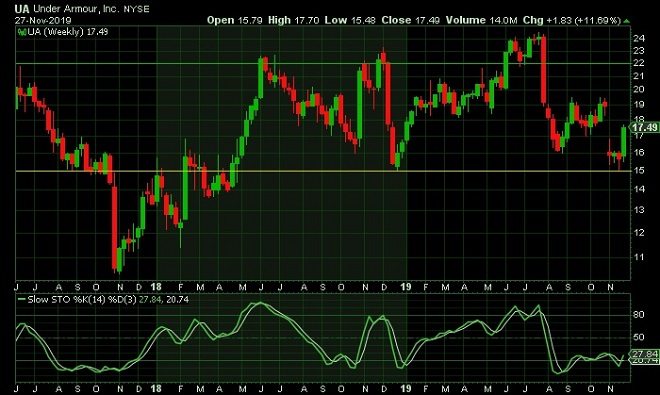The image size is (660, 395).
Task: Click the 13 price axis label
Action: click(x=639, y=209)
